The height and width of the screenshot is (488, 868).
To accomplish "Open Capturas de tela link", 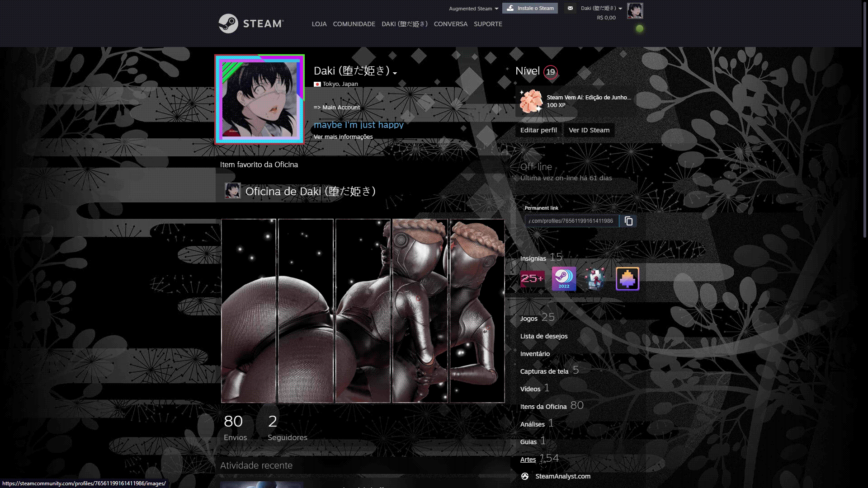I will coord(544,371).
